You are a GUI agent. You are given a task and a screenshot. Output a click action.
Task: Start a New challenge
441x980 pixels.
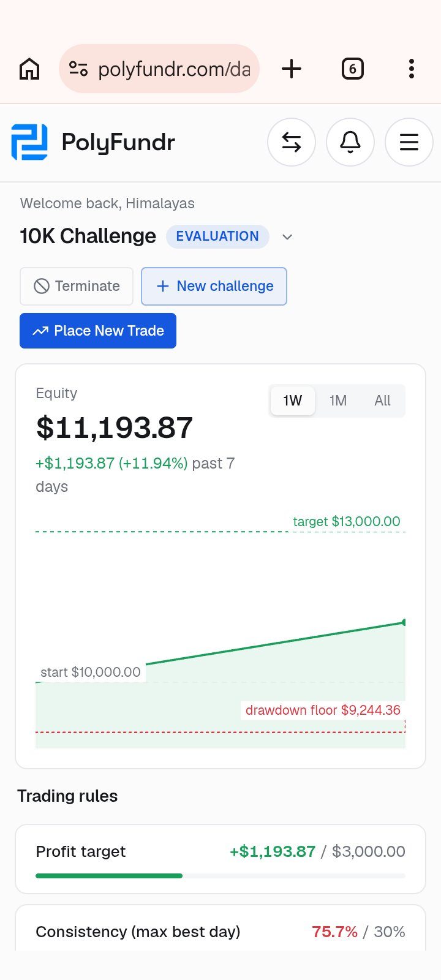[214, 286]
